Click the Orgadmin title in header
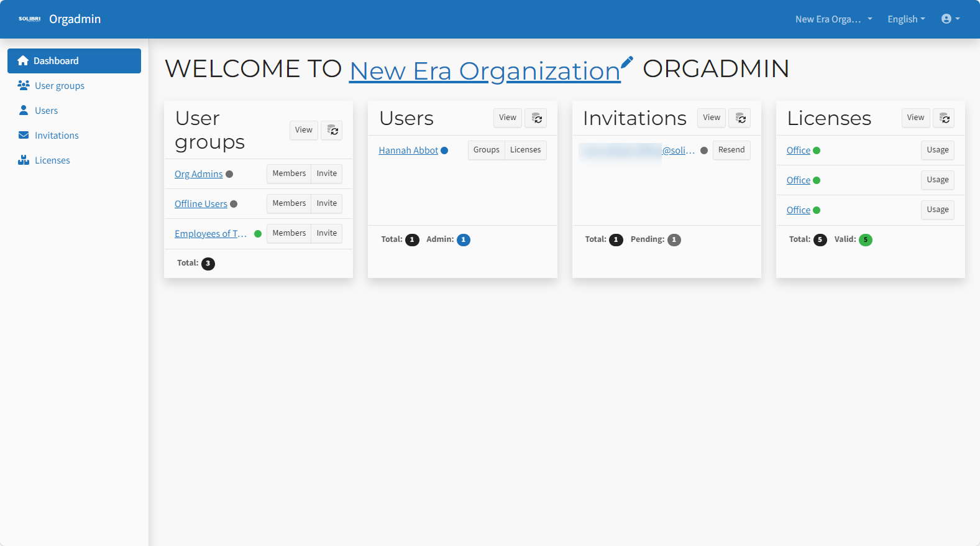This screenshot has height=546, width=980. [75, 19]
